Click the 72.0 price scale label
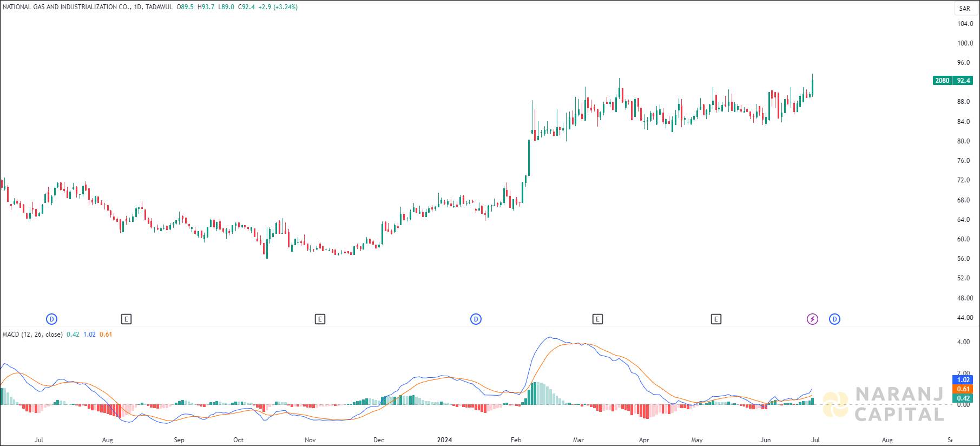980x446 pixels. pyautogui.click(x=963, y=180)
